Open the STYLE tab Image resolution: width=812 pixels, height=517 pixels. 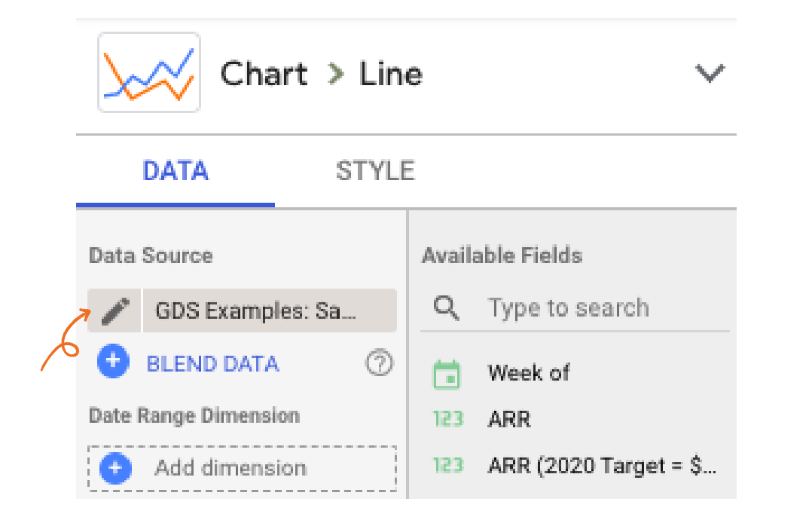click(375, 171)
